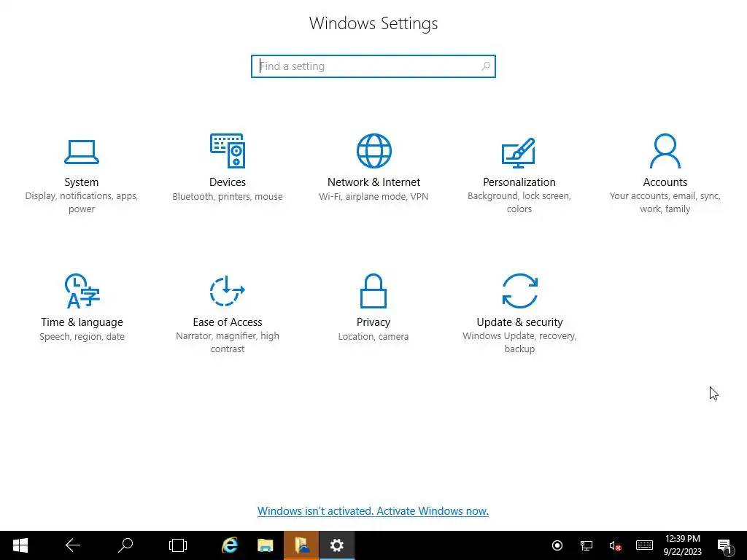Screen dimensions: 747x560
Task: Open Network & Internet globe icon
Action: tap(374, 151)
